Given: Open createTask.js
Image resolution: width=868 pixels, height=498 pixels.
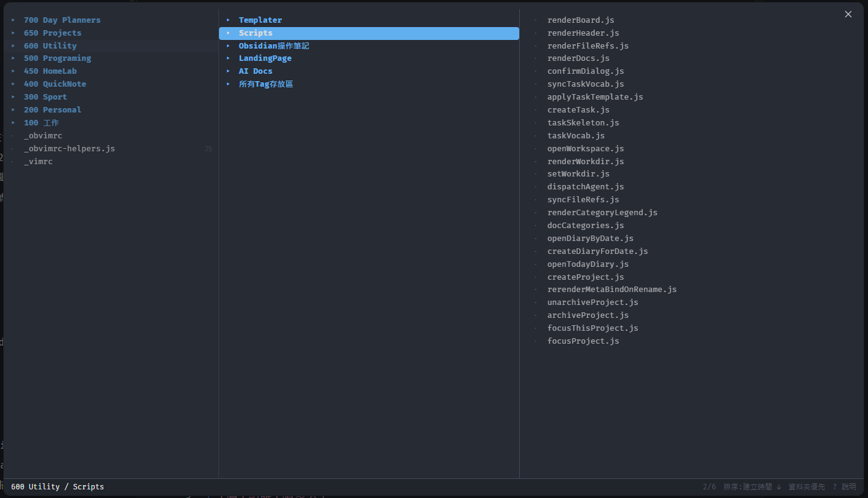Looking at the screenshot, I should tap(578, 110).
